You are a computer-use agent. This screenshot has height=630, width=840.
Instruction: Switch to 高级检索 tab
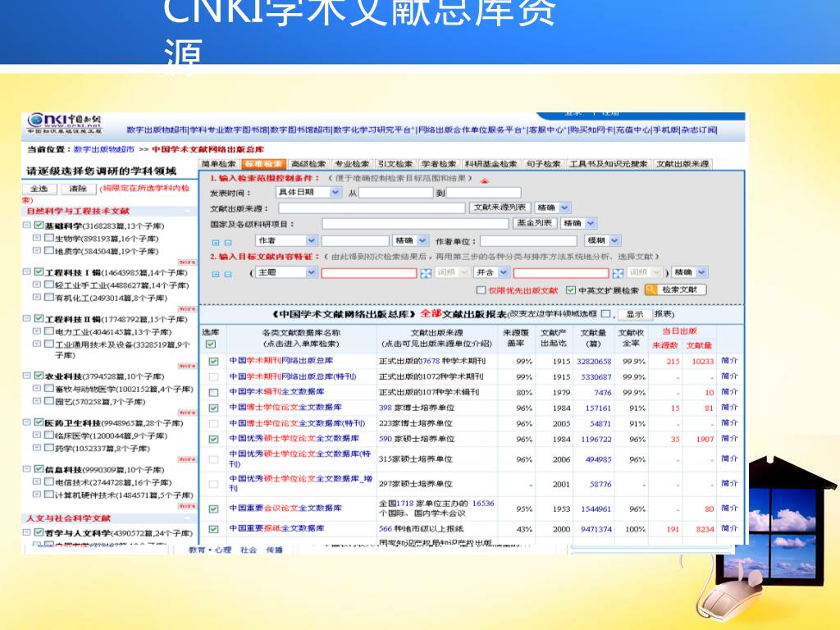[x=308, y=164]
